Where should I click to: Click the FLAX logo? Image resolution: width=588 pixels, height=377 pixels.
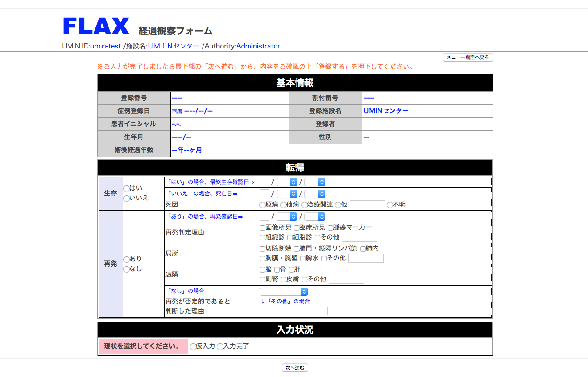[96, 27]
